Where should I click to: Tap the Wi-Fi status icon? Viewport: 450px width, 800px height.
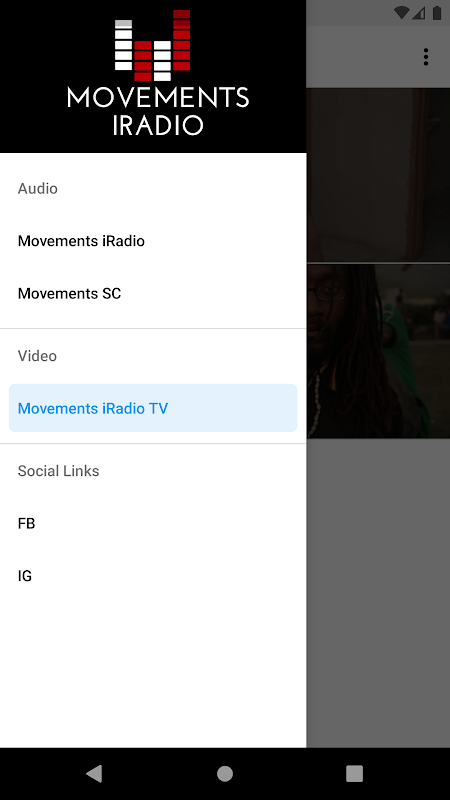coord(402,13)
